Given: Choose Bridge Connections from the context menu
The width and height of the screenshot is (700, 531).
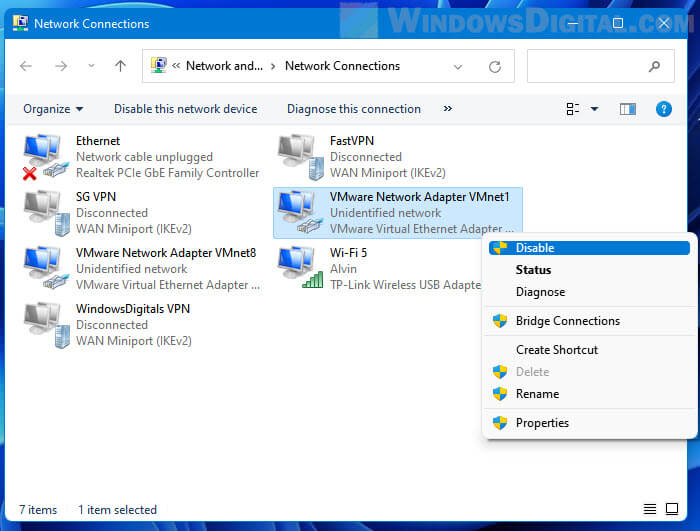Looking at the screenshot, I should (589, 321).
